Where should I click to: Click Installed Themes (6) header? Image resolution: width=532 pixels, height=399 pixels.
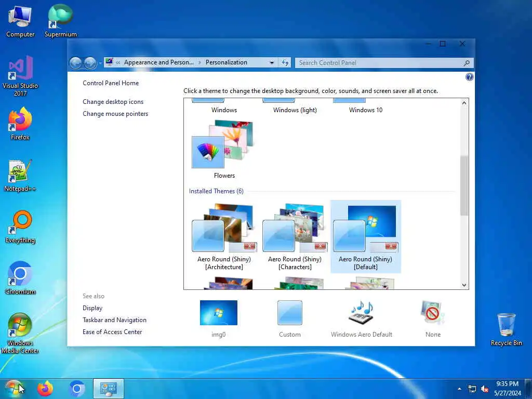click(x=216, y=191)
